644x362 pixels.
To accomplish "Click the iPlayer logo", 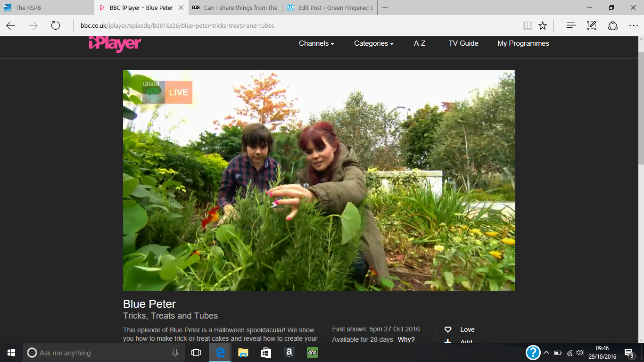I will (x=115, y=43).
